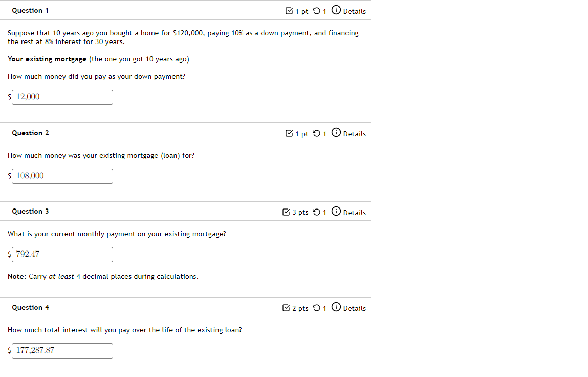Click the grading checkbox icon on Question 1
Image resolution: width=588 pixels, height=377 pixels.
pos(290,10)
